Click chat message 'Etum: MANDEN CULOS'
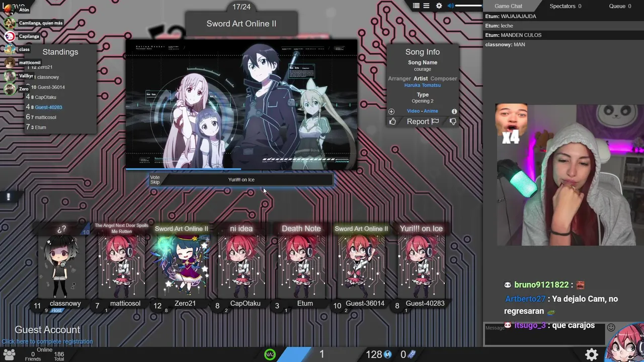644x362 pixels. point(513,35)
